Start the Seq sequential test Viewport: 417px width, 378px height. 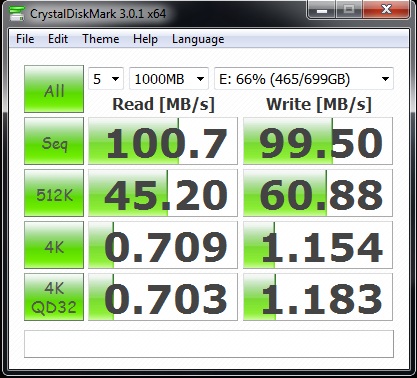(x=54, y=141)
